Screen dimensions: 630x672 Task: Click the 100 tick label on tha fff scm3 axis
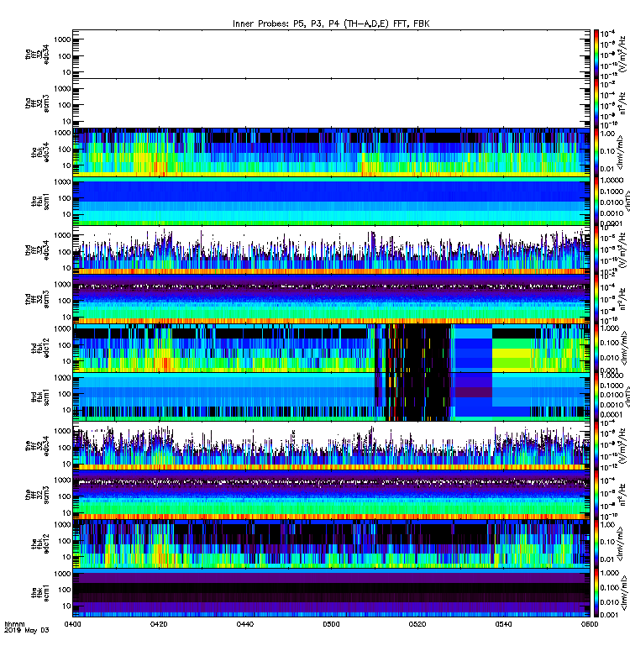(x=65, y=105)
